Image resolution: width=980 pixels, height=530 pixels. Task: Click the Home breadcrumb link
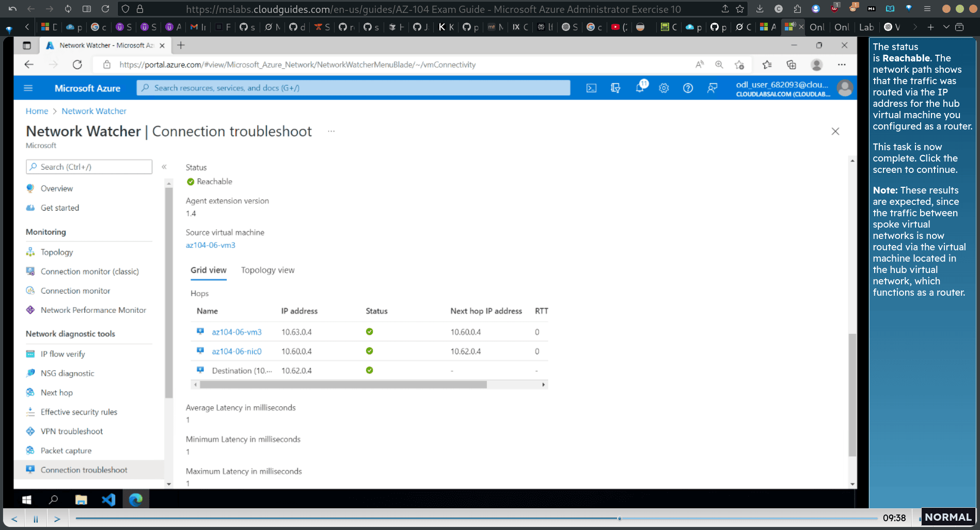tap(37, 111)
